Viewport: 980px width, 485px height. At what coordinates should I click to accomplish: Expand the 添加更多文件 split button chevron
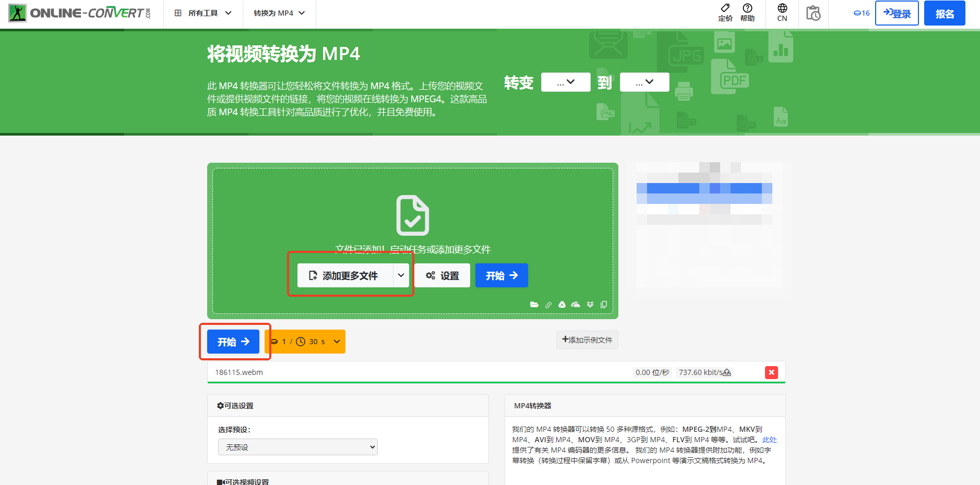[401, 275]
